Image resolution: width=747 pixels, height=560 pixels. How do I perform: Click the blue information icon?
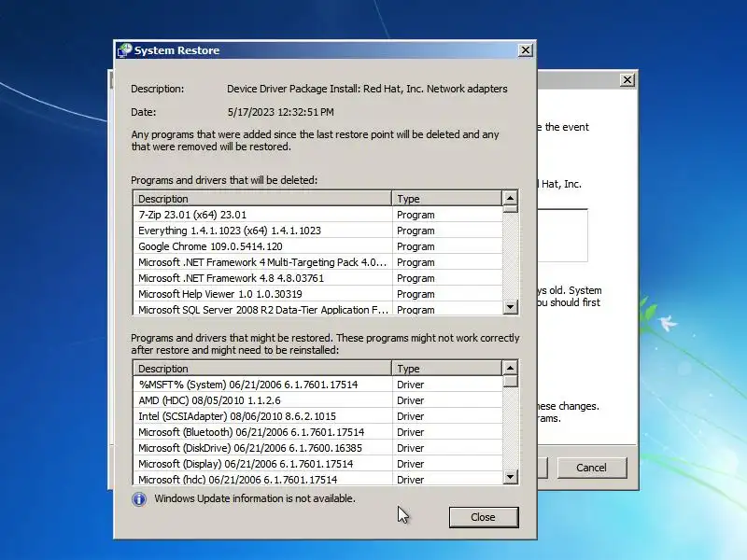(139, 499)
